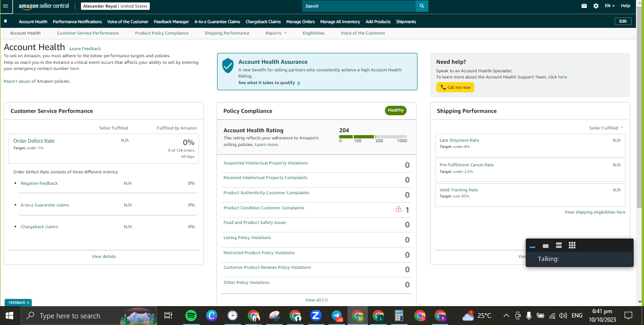Open Performance Notifications in the bookmark bar
The width and height of the screenshot is (644, 325).
(77, 22)
